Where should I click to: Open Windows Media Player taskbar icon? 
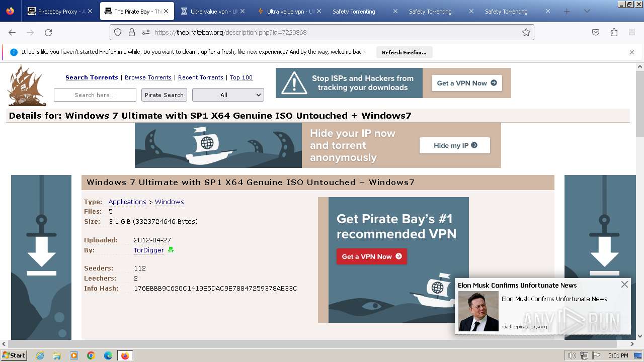(x=74, y=355)
